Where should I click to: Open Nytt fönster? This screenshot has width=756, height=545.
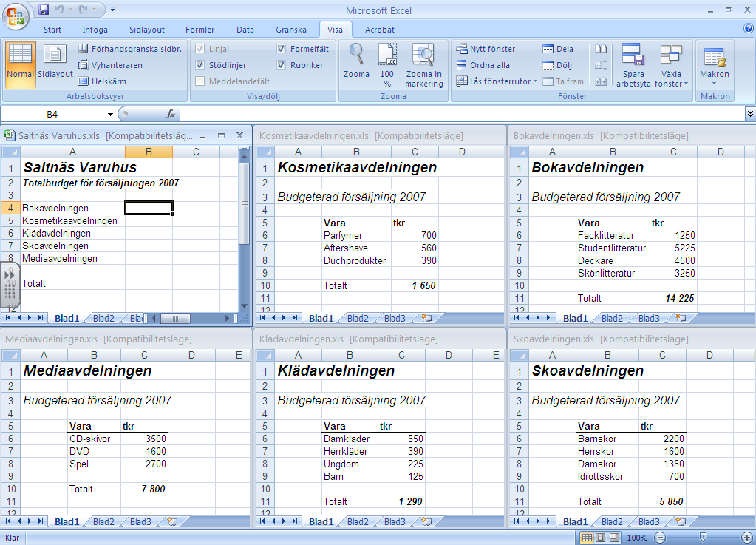click(x=486, y=49)
